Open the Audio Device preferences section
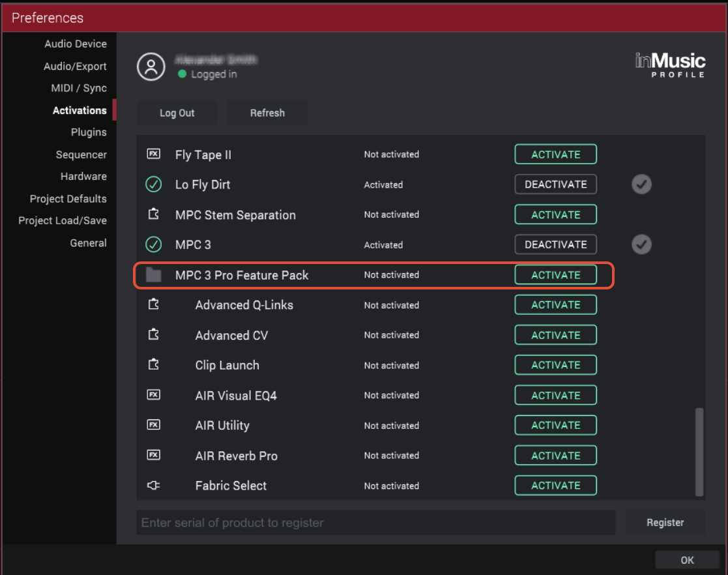 click(x=76, y=44)
